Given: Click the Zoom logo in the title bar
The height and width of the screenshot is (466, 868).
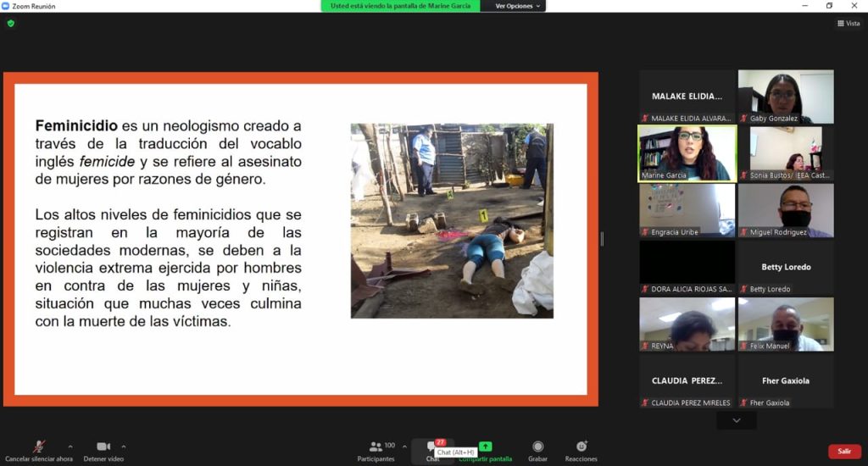Looking at the screenshot, I should pos(6,6).
